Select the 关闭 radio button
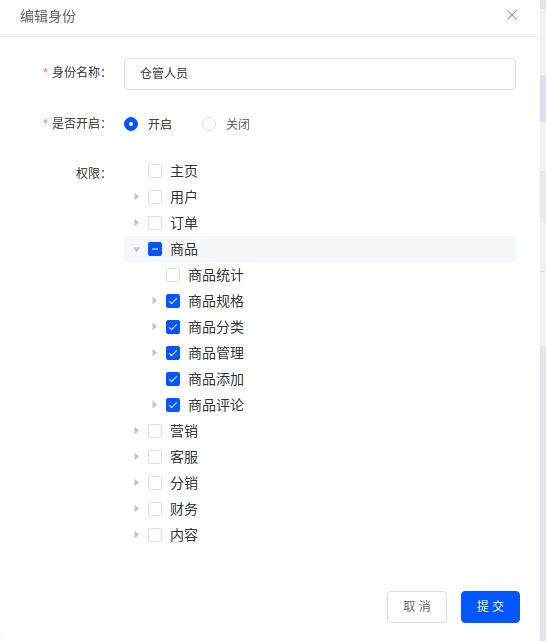Image resolution: width=546 pixels, height=641 pixels. [x=209, y=124]
